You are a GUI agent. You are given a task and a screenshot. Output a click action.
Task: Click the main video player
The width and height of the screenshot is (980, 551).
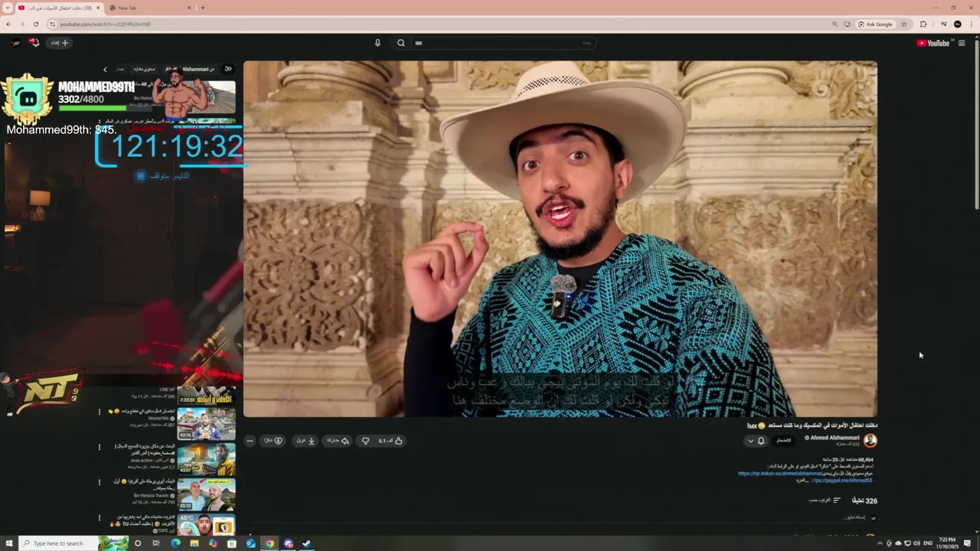coord(560,239)
